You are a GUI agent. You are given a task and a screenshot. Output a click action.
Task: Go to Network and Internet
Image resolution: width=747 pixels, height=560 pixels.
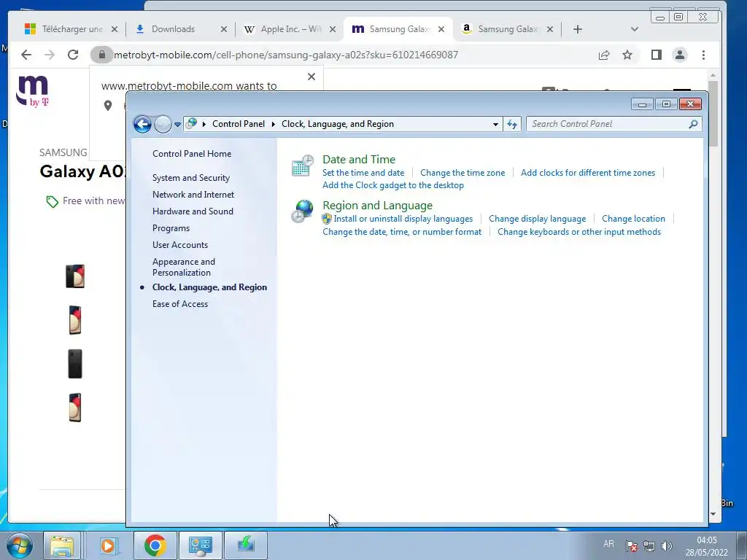pyautogui.click(x=193, y=194)
